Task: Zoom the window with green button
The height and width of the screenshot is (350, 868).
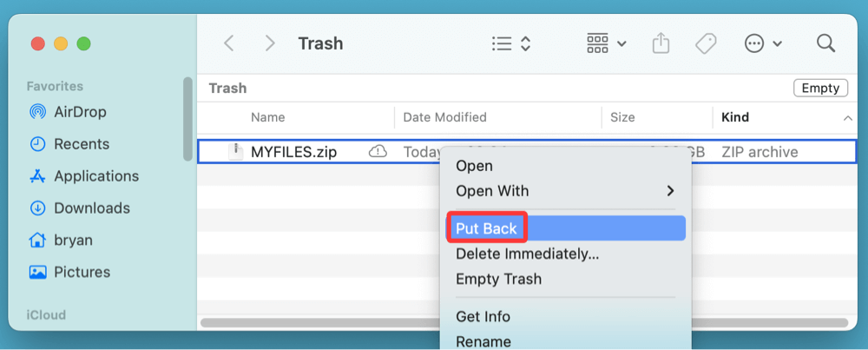Action: [83, 43]
